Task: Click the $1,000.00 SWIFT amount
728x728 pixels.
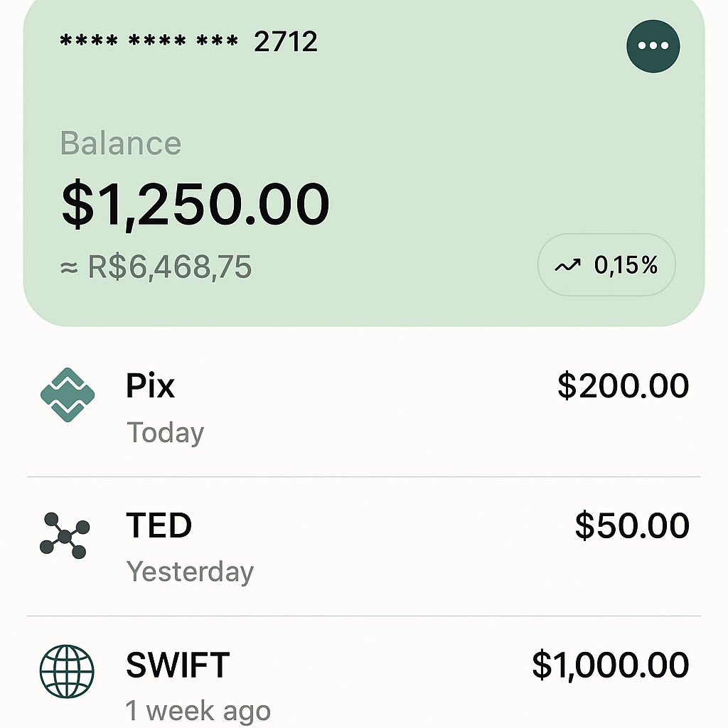Action: click(x=611, y=665)
